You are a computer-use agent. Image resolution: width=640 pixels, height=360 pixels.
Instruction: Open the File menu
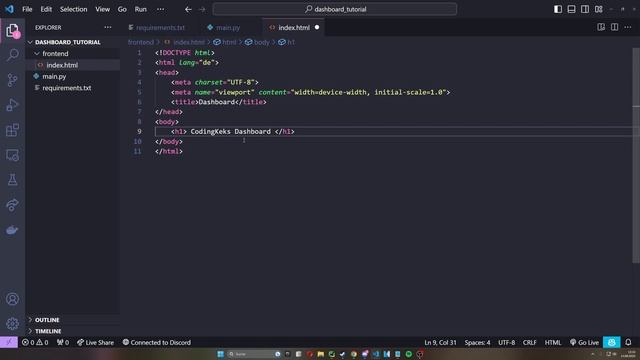[27, 9]
